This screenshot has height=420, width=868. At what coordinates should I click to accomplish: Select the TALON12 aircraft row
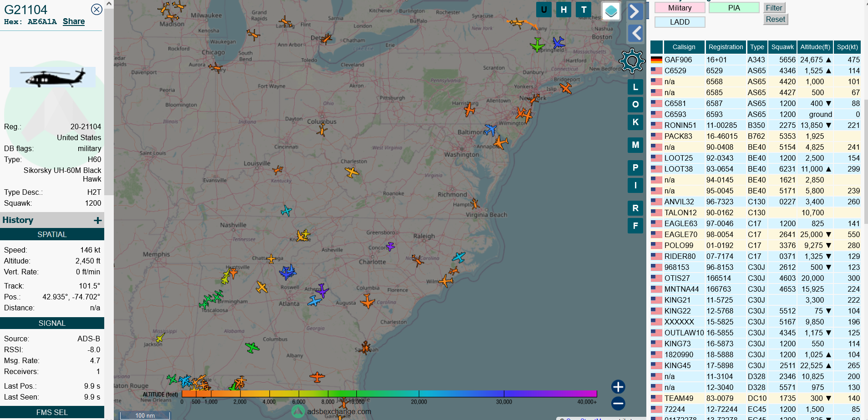756,213
